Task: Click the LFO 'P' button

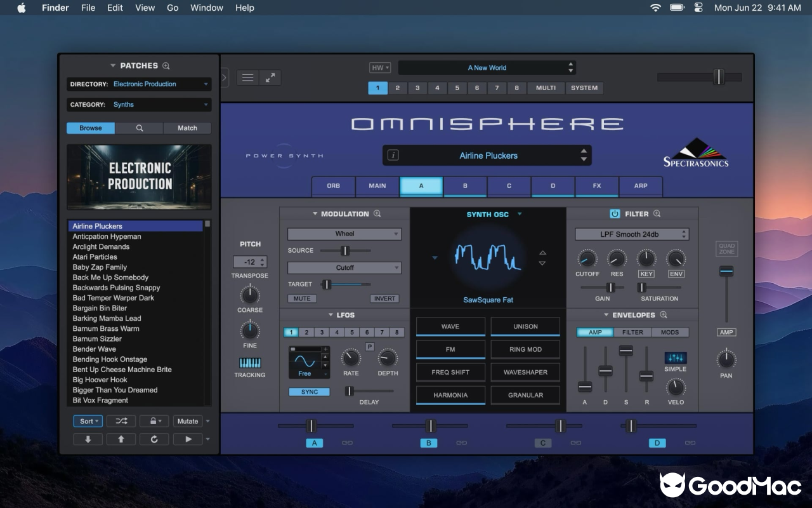Action: coord(370,346)
